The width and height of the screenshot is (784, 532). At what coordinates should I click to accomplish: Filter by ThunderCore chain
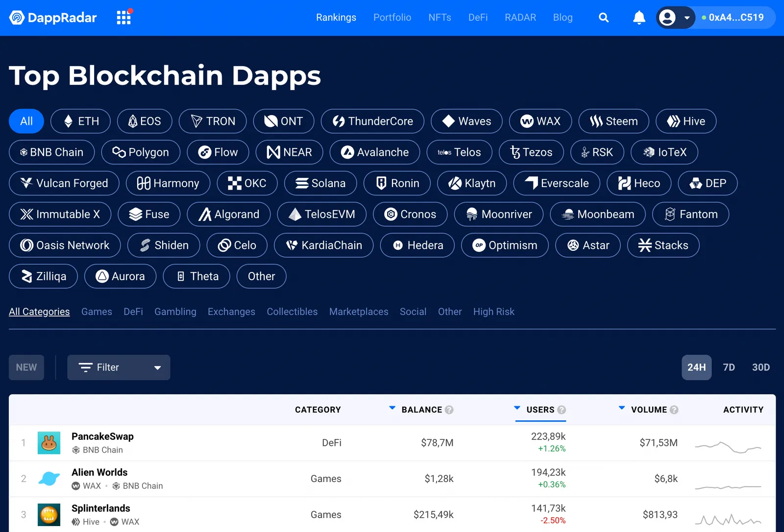click(372, 121)
